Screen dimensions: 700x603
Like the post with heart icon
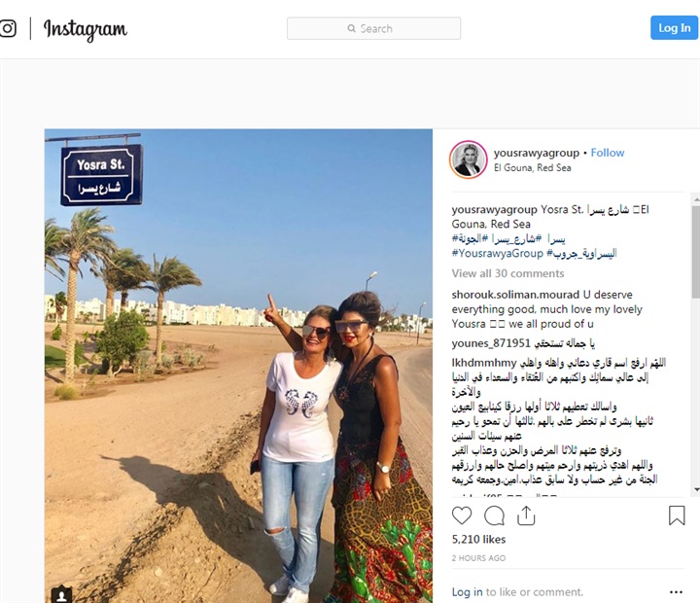coord(462,515)
